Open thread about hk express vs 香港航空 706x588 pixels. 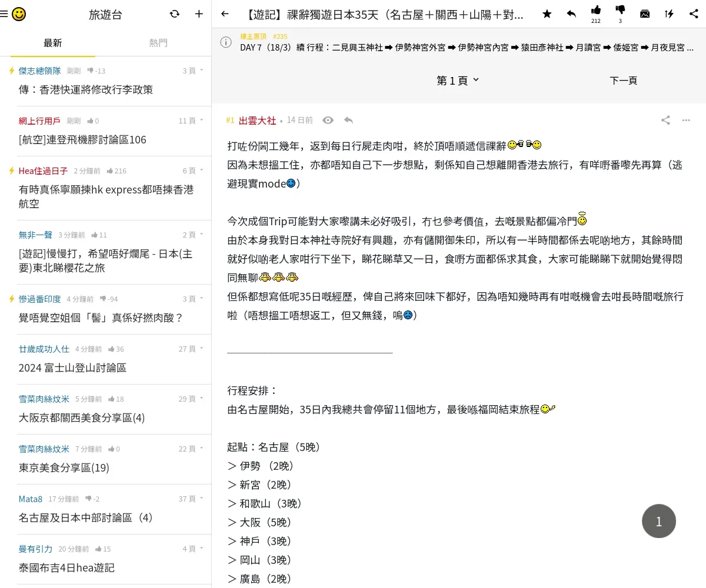click(x=106, y=196)
